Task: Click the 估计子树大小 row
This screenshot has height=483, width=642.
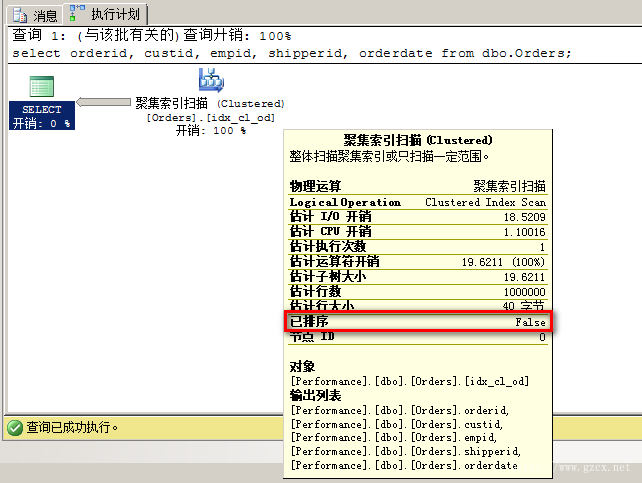Action: pos(418,277)
